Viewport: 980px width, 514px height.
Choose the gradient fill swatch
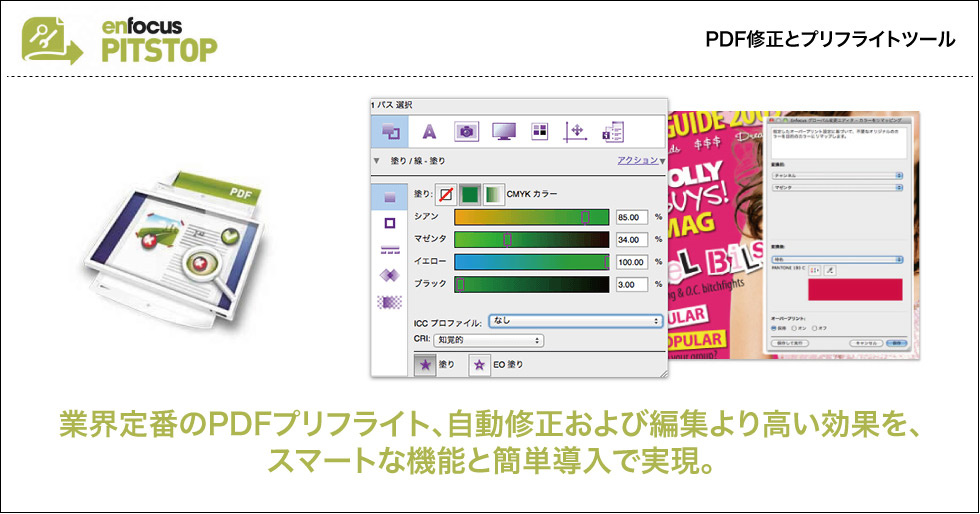(x=493, y=194)
